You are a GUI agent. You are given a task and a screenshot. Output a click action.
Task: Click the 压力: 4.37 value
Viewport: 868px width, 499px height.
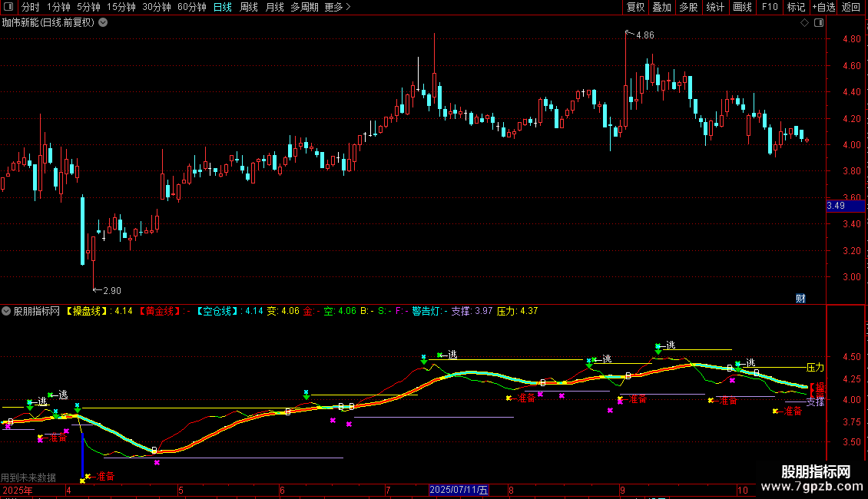pyautogui.click(x=517, y=311)
